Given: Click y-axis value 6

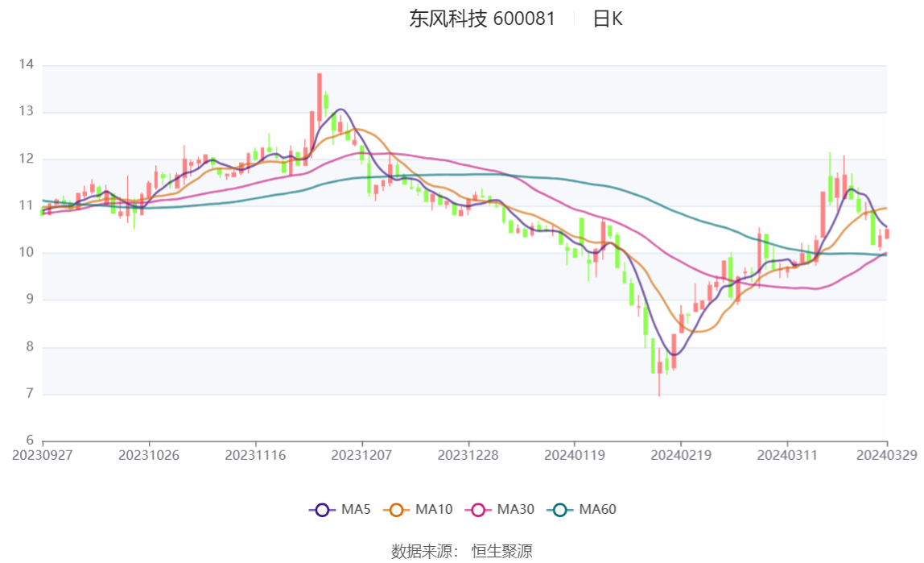Looking at the screenshot, I should [30, 440].
